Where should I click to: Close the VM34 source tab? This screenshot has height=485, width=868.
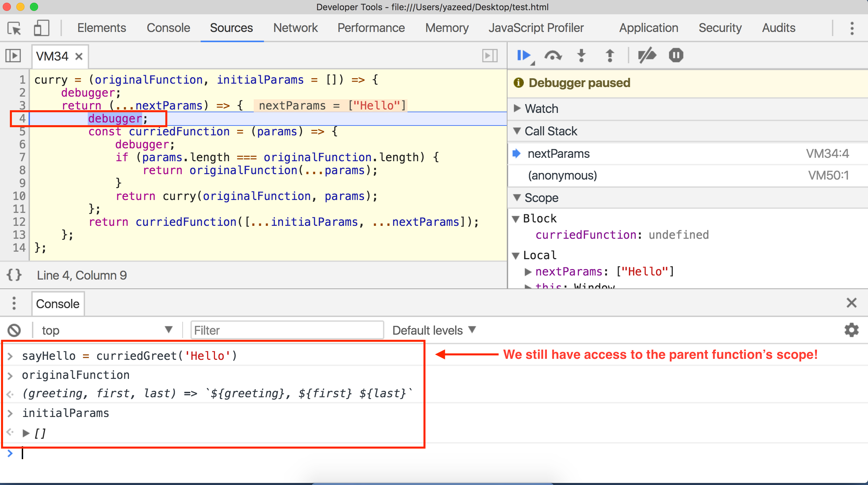click(x=79, y=56)
